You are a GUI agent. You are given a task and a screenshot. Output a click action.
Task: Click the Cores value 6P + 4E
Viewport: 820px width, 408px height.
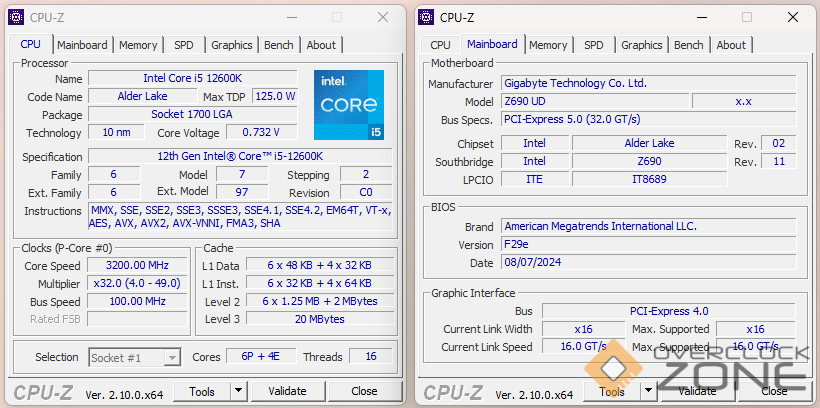(260, 356)
